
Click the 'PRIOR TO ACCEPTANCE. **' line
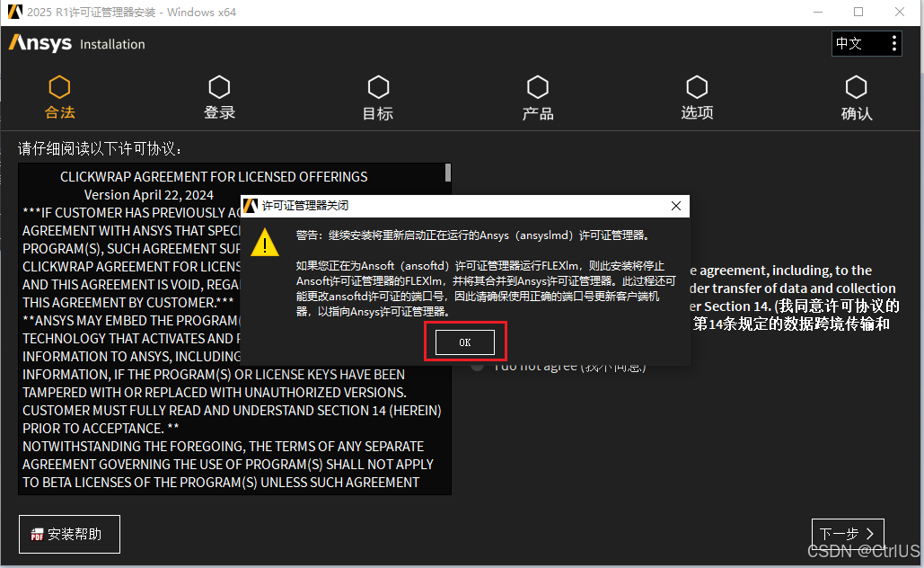pos(101,429)
